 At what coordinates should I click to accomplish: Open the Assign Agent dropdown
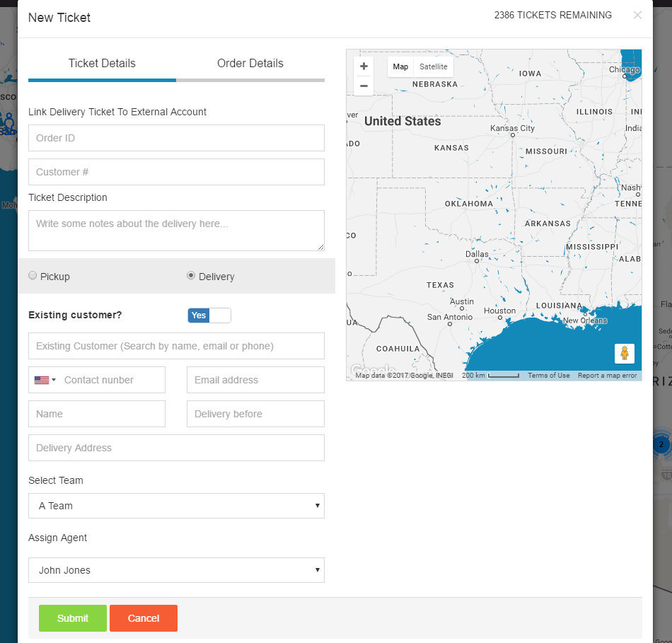click(176, 570)
